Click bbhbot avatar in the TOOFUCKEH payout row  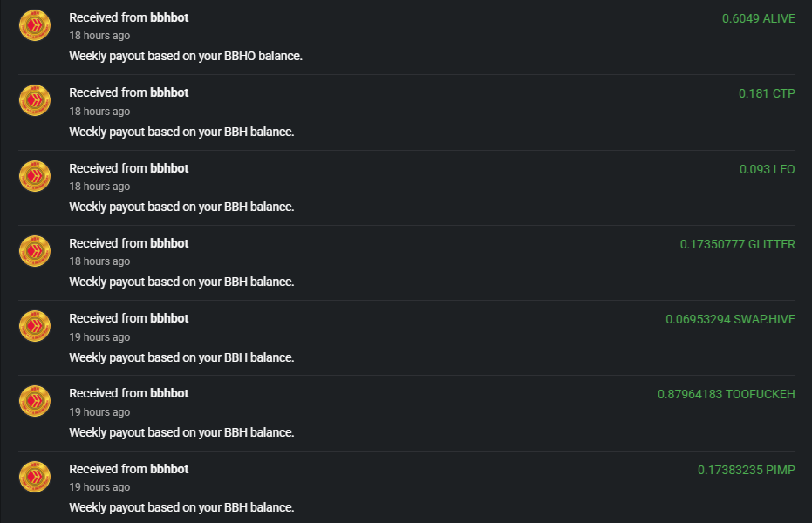point(35,401)
